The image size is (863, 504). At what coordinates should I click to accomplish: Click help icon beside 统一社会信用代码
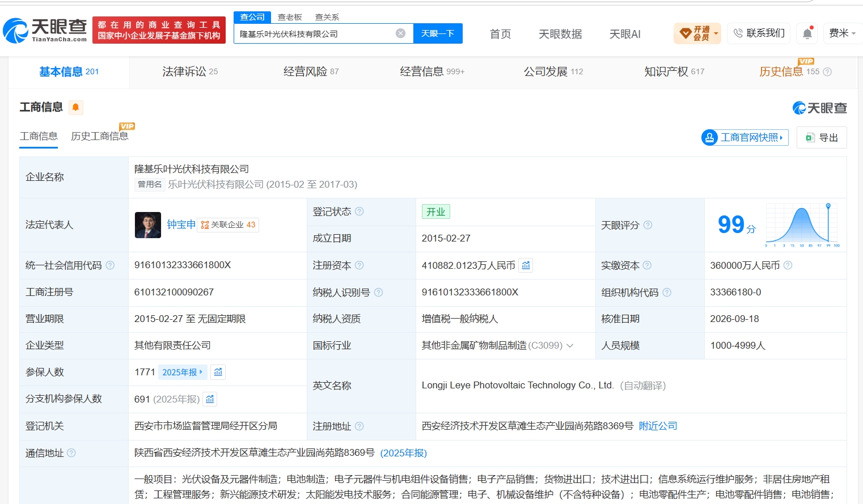point(110,265)
